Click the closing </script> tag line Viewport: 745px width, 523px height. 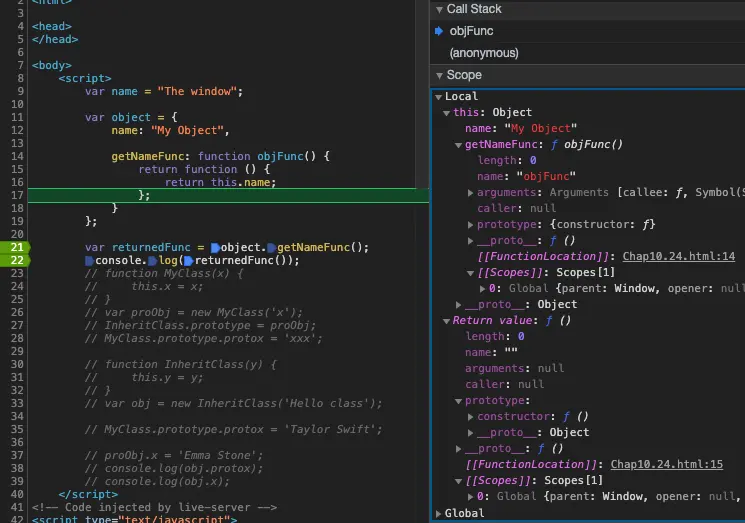click(88, 494)
